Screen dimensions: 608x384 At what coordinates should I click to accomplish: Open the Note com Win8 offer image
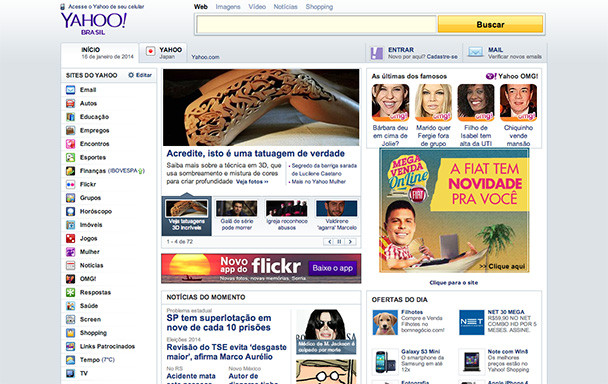(x=472, y=362)
